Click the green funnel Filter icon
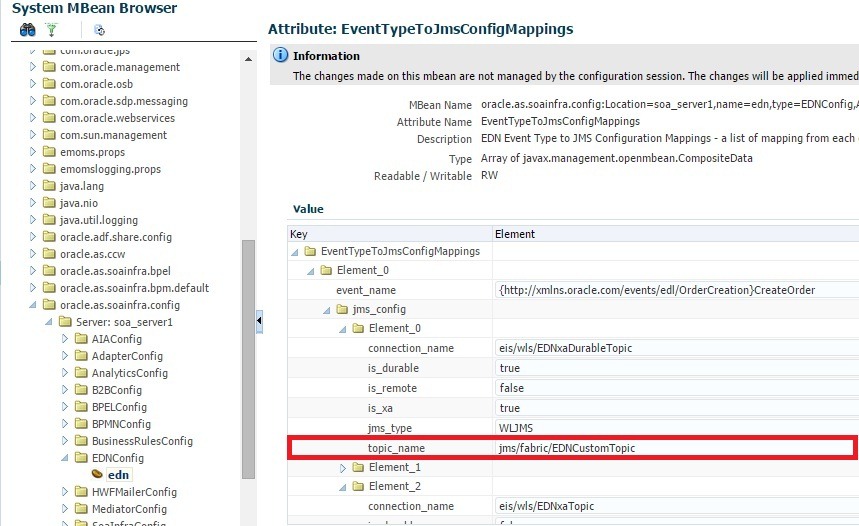The width and height of the screenshot is (859, 526). pos(52,30)
